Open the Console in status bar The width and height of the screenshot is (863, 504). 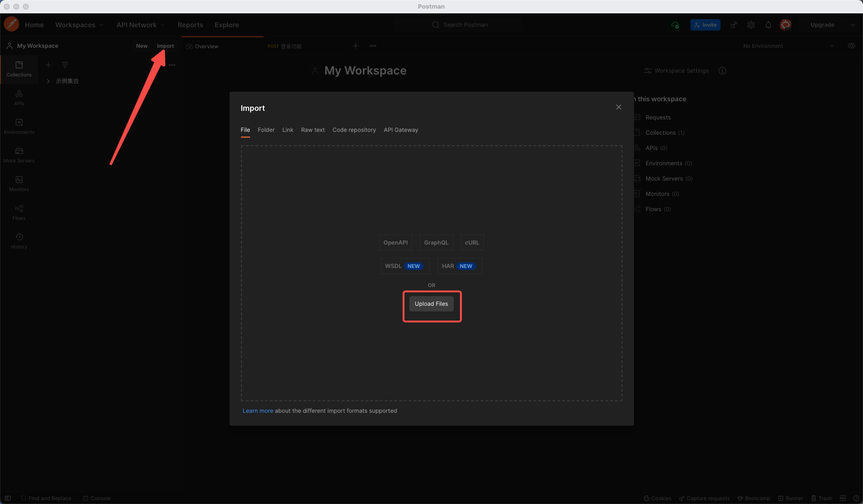tap(97, 498)
